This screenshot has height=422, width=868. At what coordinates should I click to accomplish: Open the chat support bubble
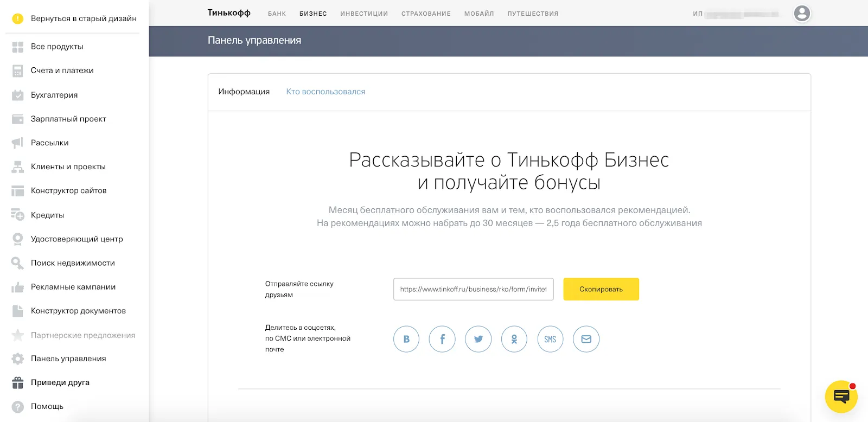[841, 397]
